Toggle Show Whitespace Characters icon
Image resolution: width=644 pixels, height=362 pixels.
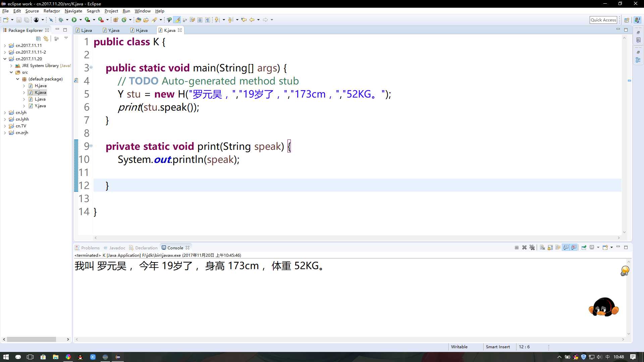[208, 20]
